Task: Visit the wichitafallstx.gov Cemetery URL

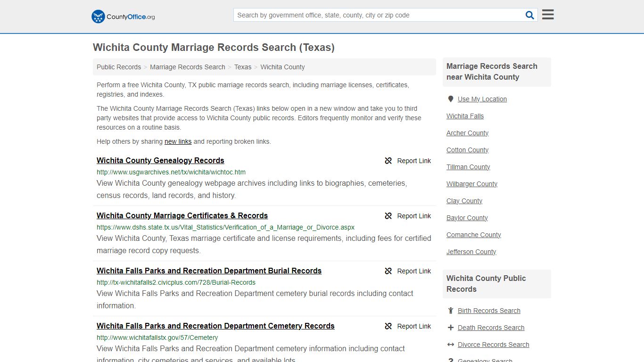Action: [157, 337]
